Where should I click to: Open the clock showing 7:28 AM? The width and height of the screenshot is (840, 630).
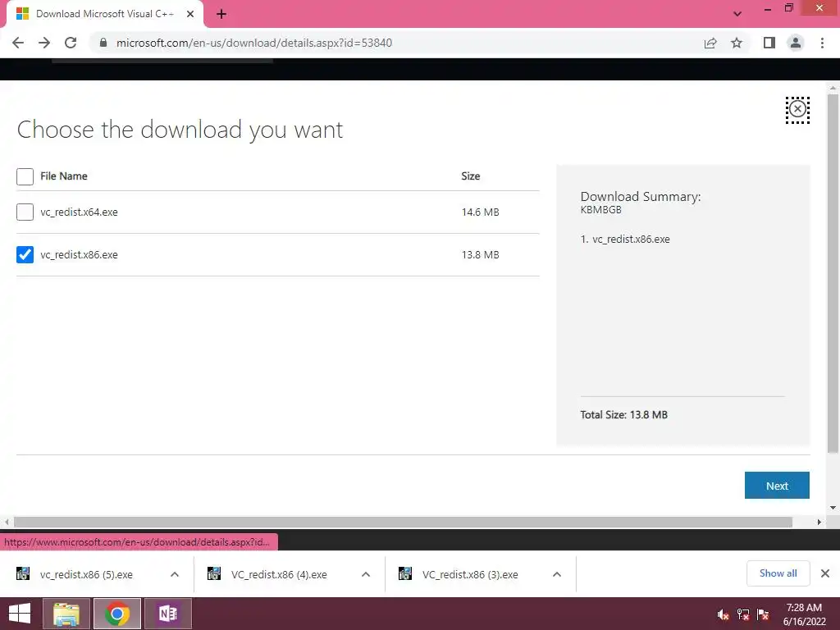point(804,614)
